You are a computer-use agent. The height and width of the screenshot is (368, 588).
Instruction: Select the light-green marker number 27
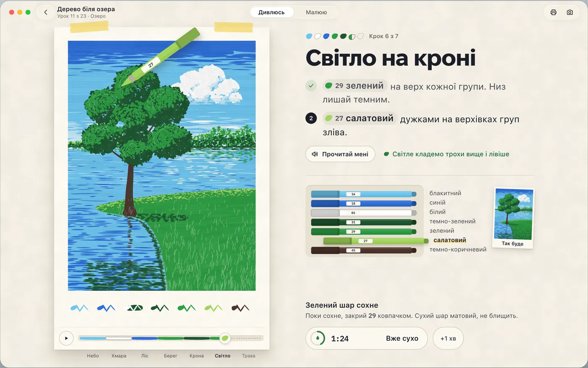click(x=376, y=241)
